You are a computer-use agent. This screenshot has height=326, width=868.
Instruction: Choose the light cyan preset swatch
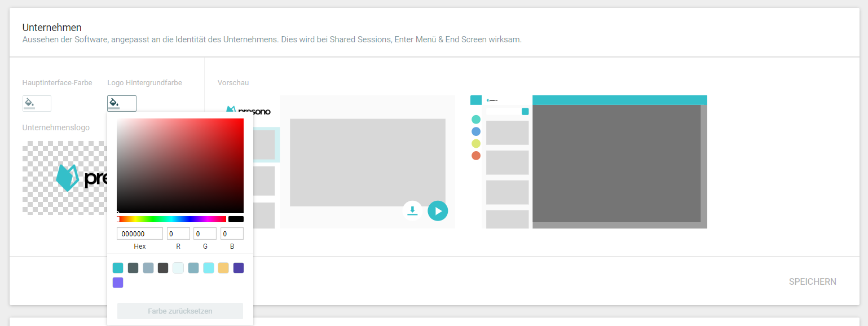click(x=208, y=268)
